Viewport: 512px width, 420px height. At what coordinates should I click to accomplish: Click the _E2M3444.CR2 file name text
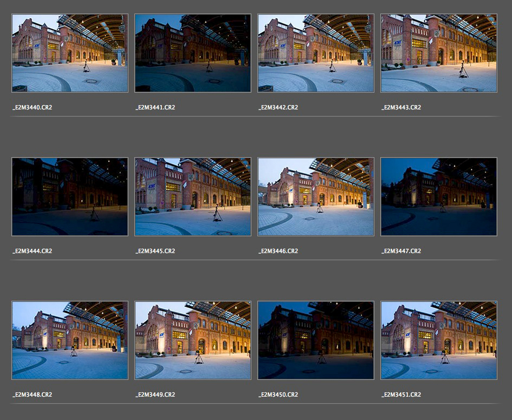click(32, 251)
